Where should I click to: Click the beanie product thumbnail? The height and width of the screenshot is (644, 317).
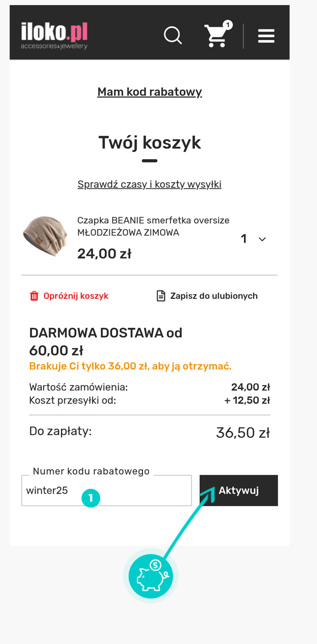(x=45, y=237)
